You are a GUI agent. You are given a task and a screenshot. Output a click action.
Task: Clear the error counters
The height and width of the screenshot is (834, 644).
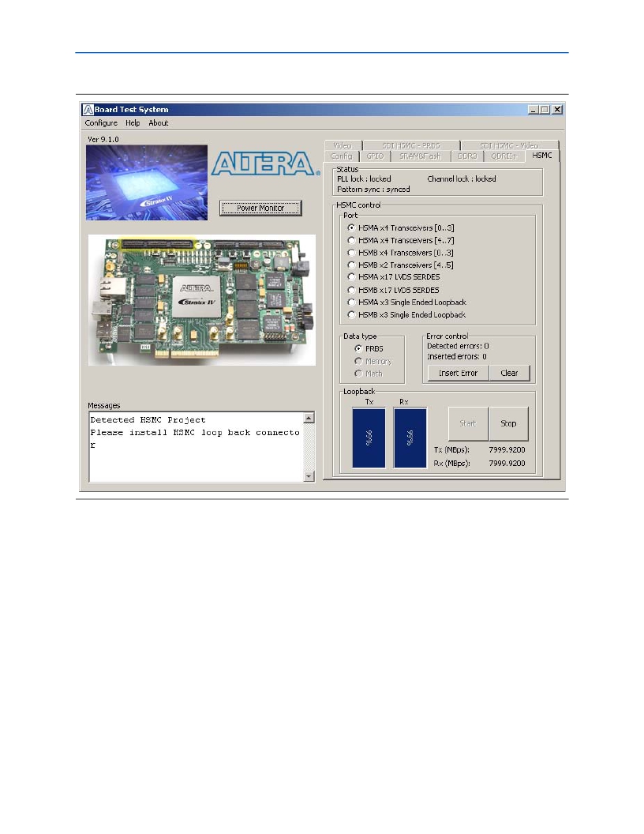[x=509, y=373]
